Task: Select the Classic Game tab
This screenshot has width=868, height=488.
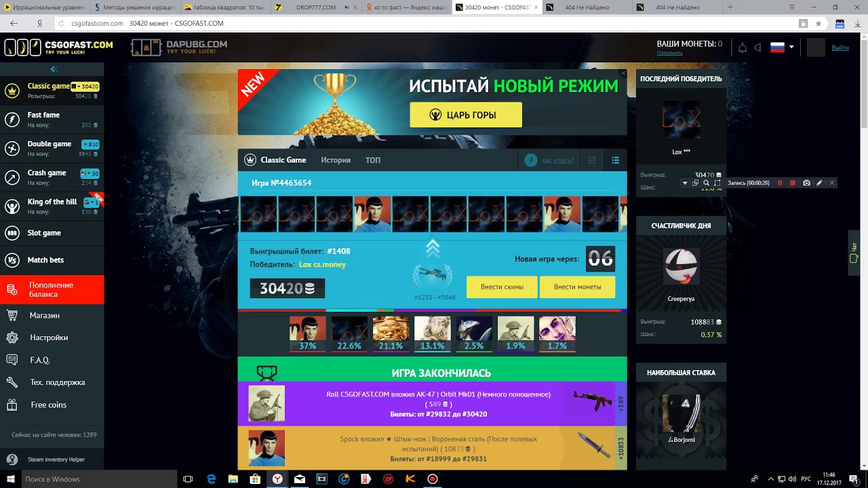Action: coord(276,160)
